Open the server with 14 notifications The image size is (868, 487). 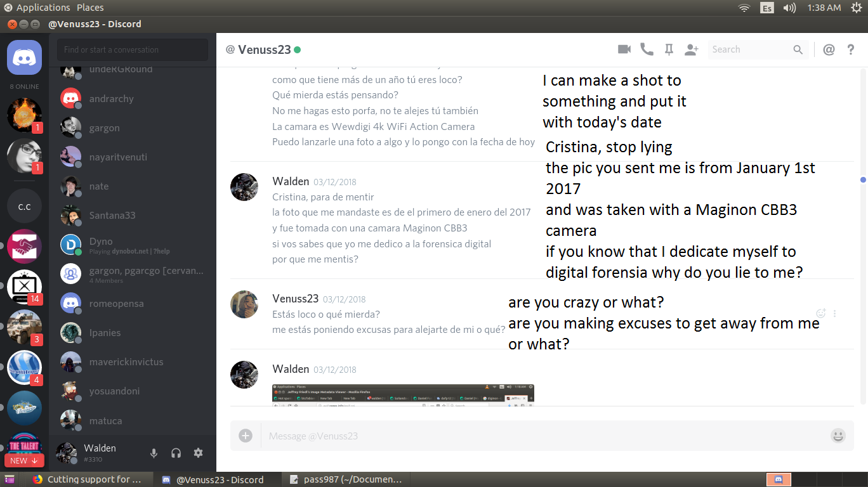point(24,287)
